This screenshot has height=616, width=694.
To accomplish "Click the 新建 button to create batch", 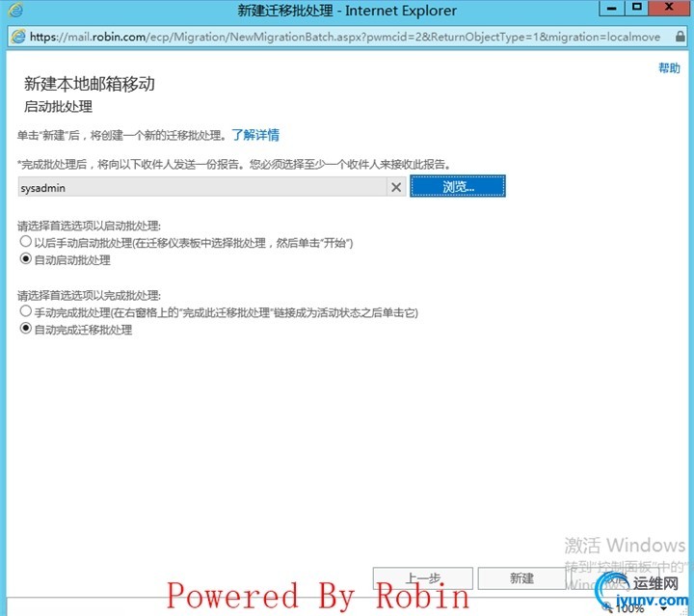I will [521, 578].
